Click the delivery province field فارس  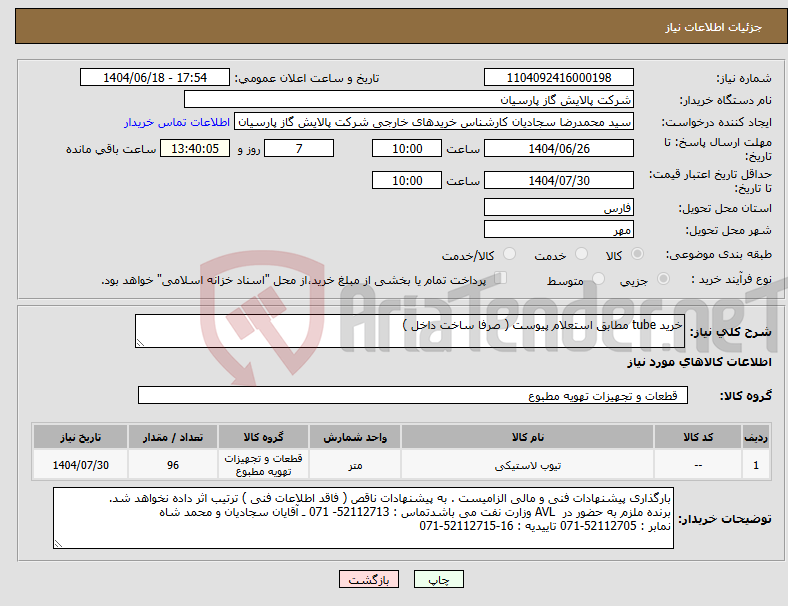tap(558, 208)
